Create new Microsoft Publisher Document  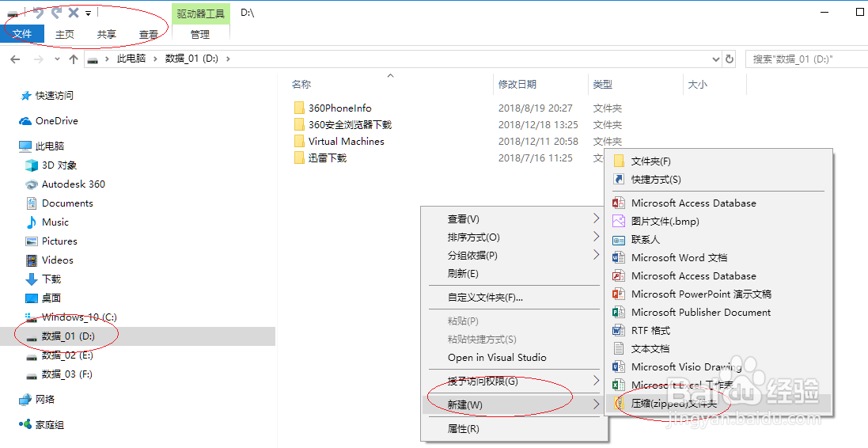point(718,313)
